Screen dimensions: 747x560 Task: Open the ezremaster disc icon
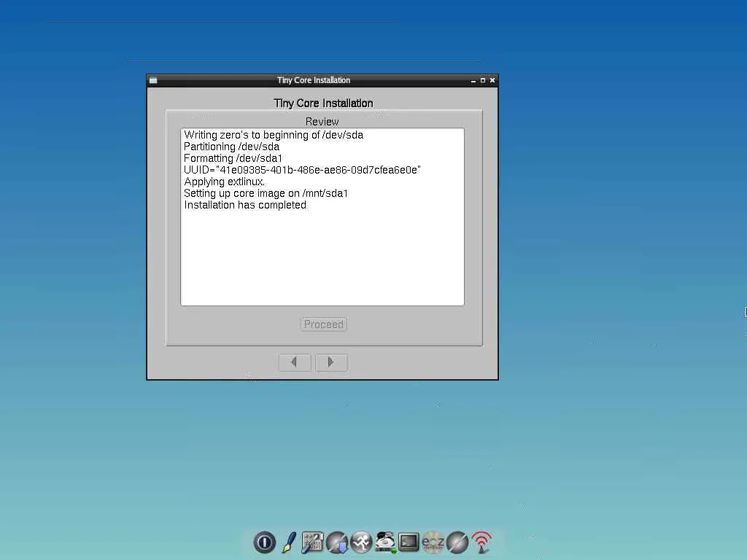[x=433, y=542]
